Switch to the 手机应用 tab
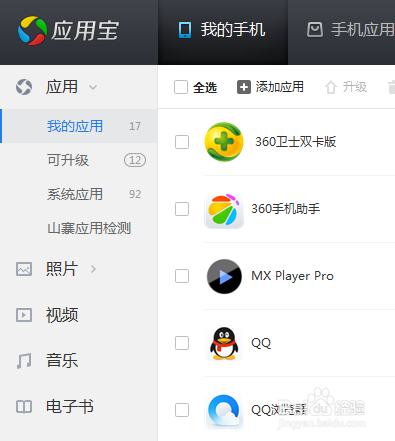Screen dimensions: 395x441 click(x=341, y=32)
